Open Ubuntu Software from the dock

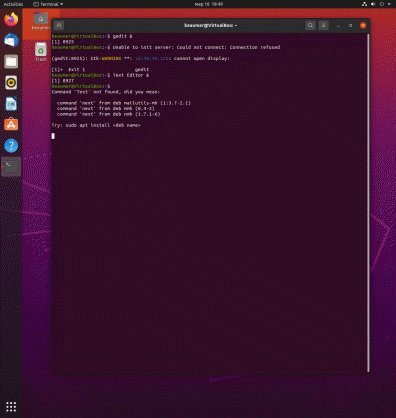[11, 125]
